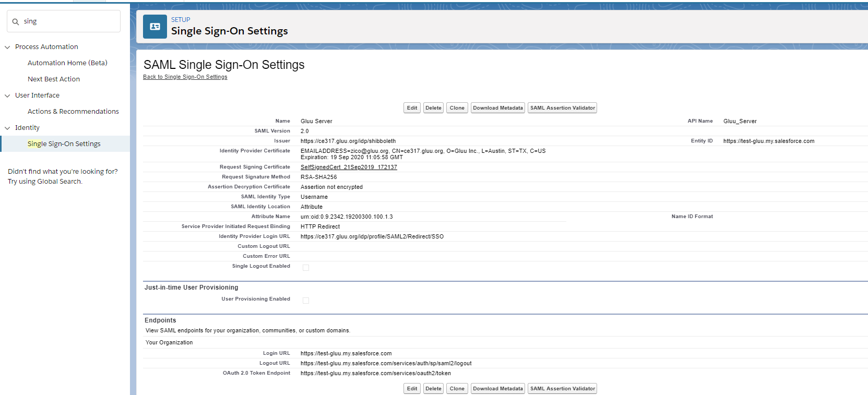The image size is (868, 395).
Task: Collapse the Process Automation section
Action: [x=7, y=47]
